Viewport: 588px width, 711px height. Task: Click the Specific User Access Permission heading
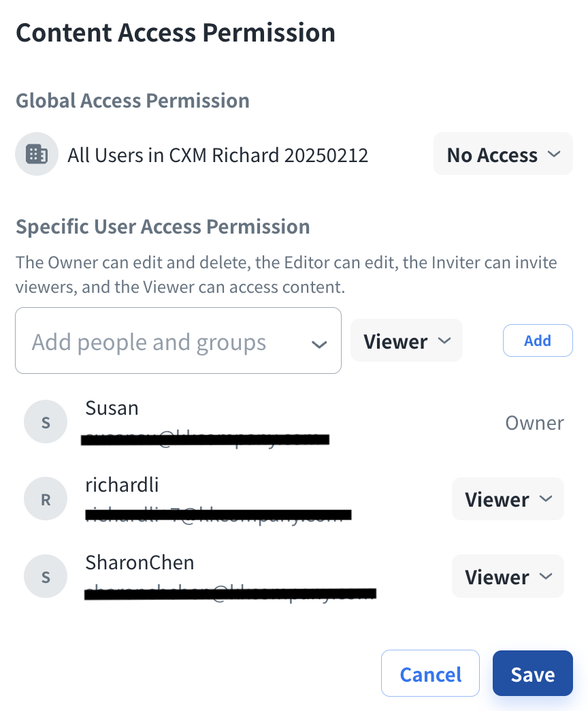click(163, 227)
